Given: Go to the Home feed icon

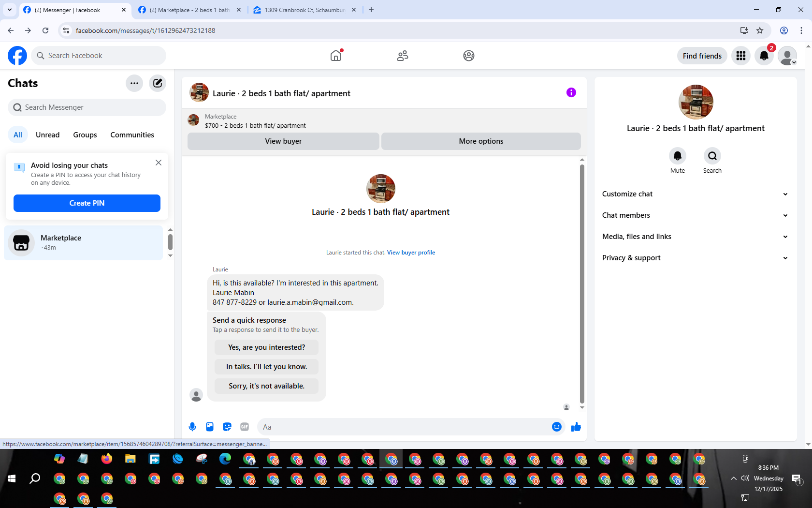Looking at the screenshot, I should (336, 56).
